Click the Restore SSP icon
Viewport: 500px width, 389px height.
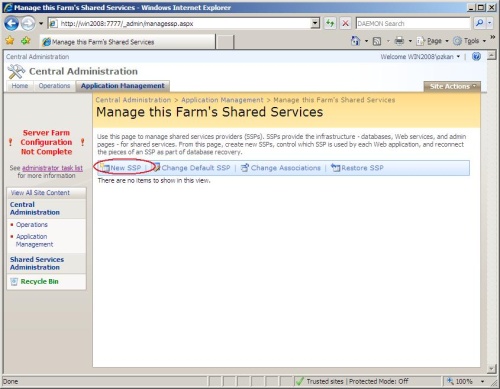pos(335,168)
